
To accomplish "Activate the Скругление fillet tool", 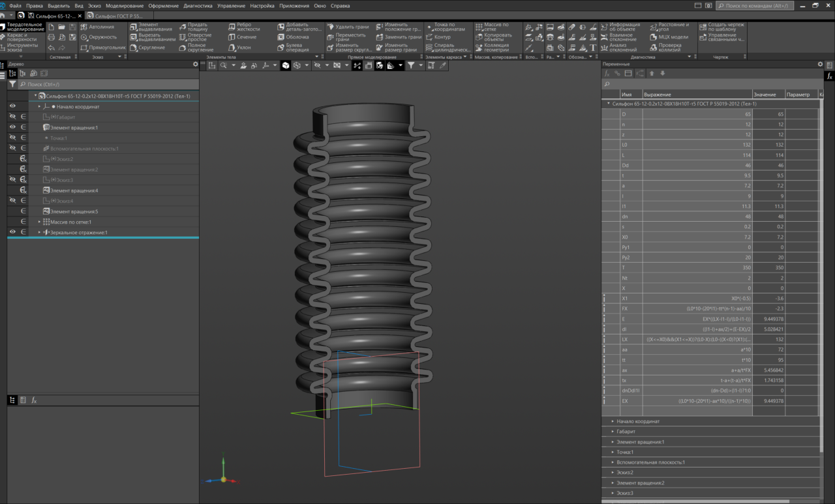I will tap(147, 48).
